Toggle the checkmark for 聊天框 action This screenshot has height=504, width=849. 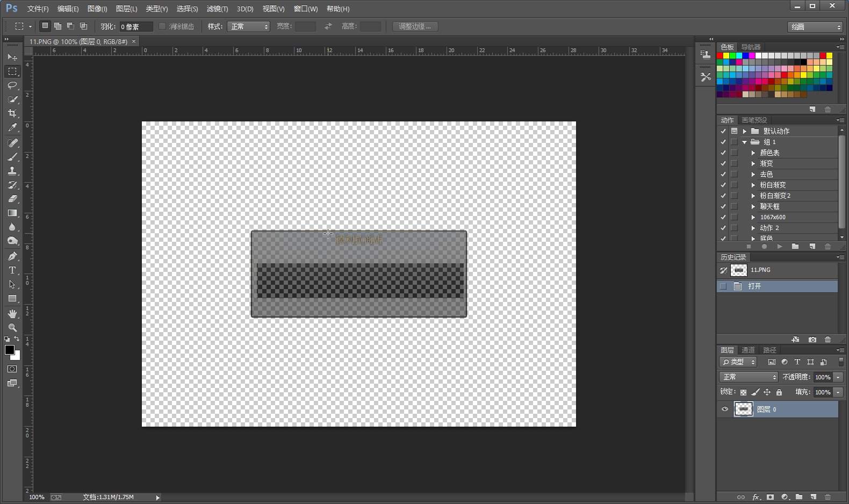pos(723,206)
